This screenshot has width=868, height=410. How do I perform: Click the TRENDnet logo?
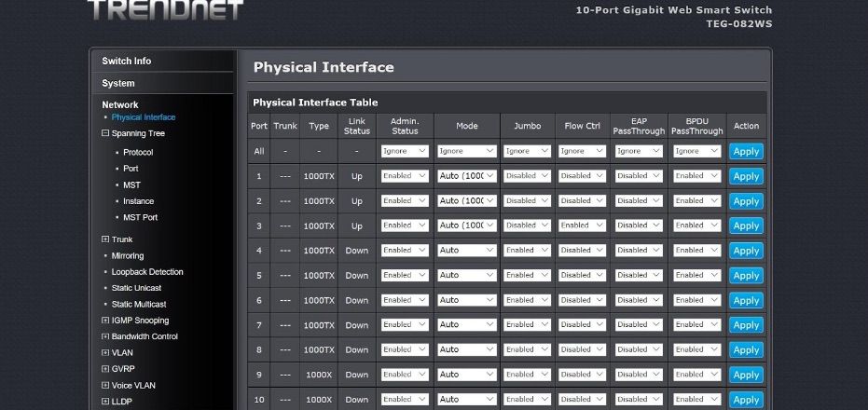tap(165, 9)
